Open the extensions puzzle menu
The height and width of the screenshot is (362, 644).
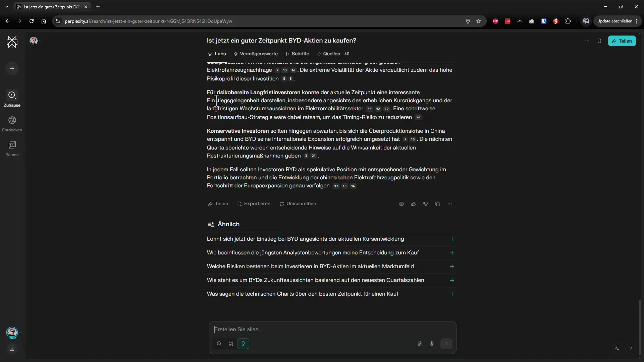click(x=568, y=21)
